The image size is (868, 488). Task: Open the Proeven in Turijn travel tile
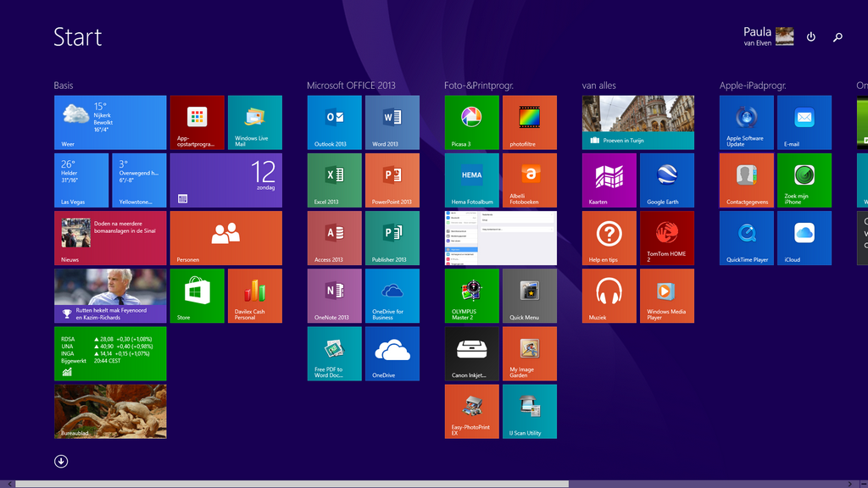click(x=637, y=122)
